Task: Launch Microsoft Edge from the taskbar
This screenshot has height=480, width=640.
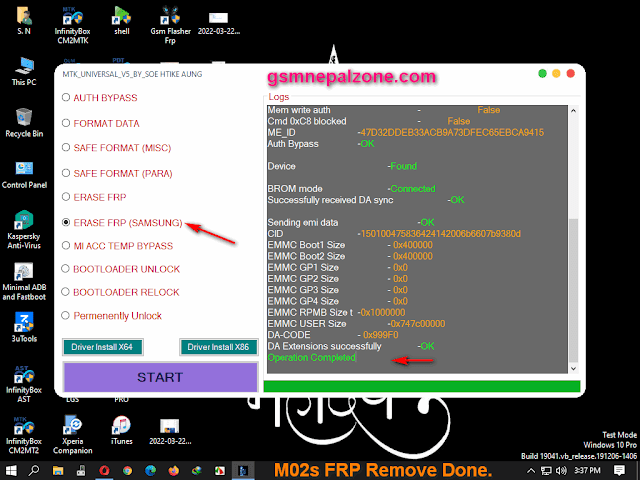Action: pos(151,471)
